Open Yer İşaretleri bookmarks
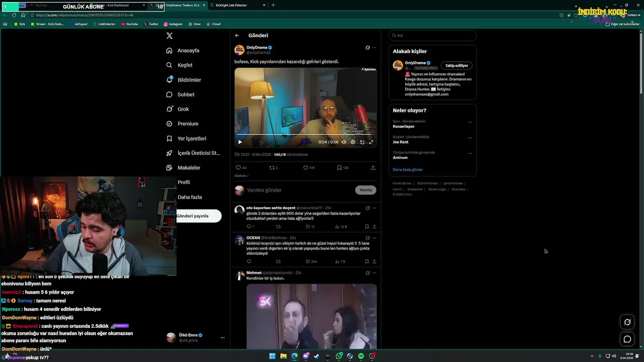The image size is (644, 362). (x=186, y=138)
